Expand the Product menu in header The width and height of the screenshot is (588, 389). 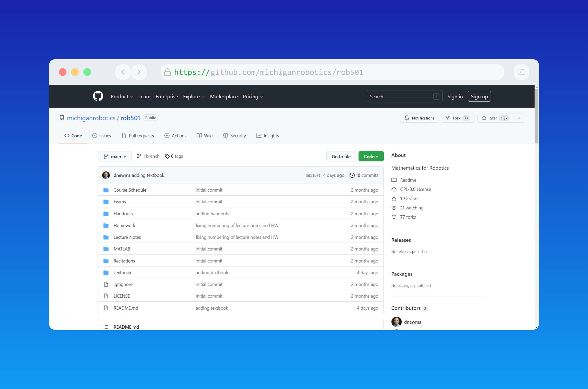pos(122,97)
